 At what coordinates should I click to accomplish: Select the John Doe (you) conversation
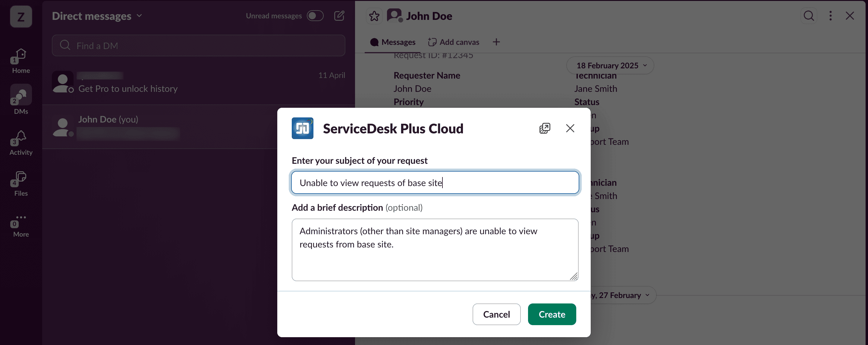click(x=160, y=127)
